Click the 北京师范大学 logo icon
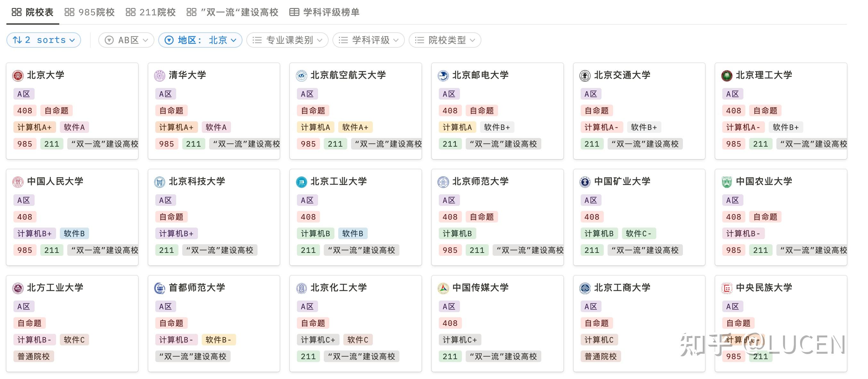Screen dimensions: 868x379 pos(443,182)
